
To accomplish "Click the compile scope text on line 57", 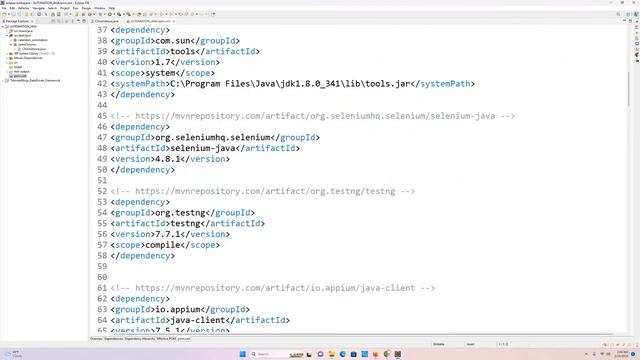I will [x=163, y=245].
